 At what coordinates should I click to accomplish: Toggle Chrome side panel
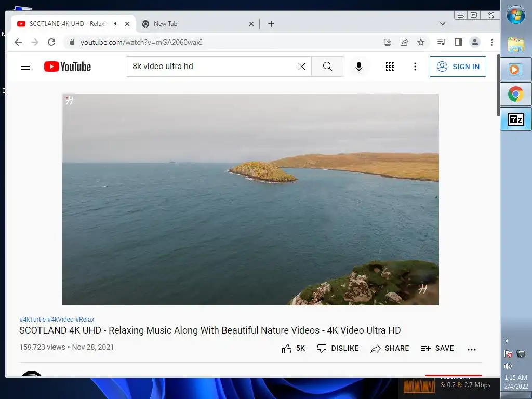pyautogui.click(x=458, y=42)
